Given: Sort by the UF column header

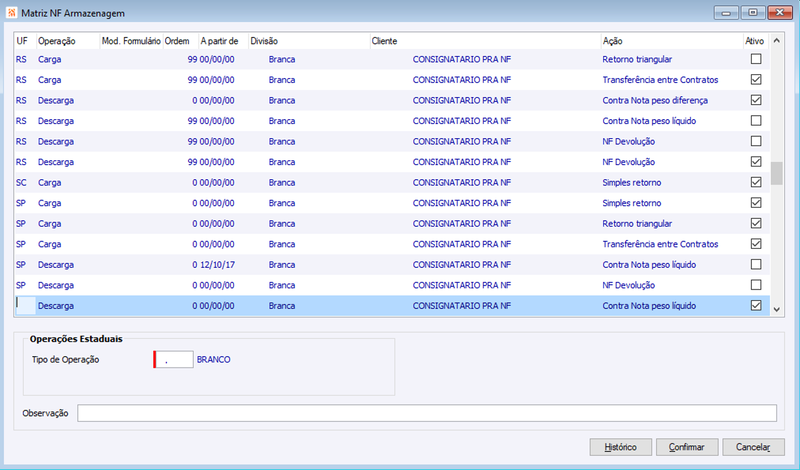Looking at the screenshot, I should [25, 41].
